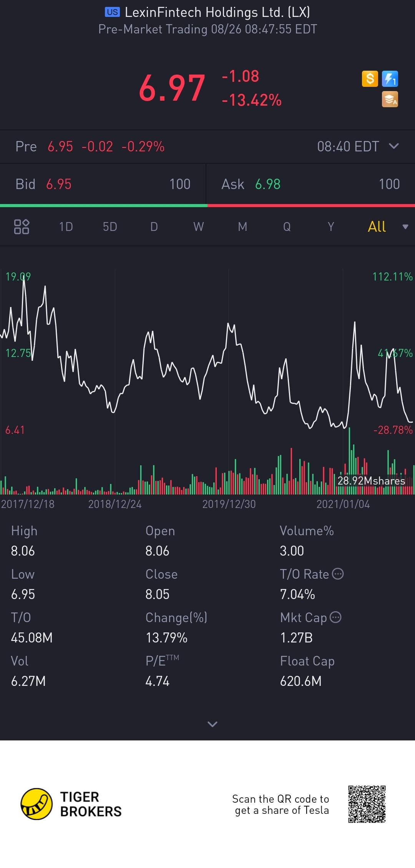
Task: Tap the orange stacked coins icon
Action: pos(390,99)
